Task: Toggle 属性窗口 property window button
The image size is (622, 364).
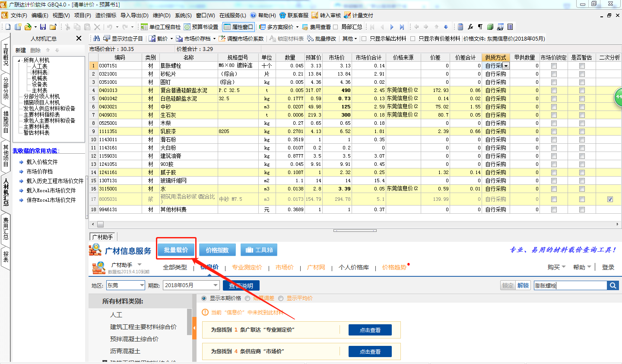Action: coord(238,27)
